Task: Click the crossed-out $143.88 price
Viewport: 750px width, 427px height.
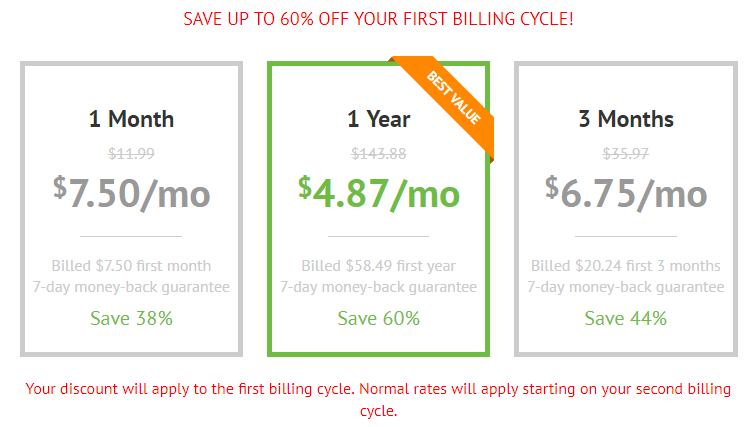Action: (x=378, y=153)
